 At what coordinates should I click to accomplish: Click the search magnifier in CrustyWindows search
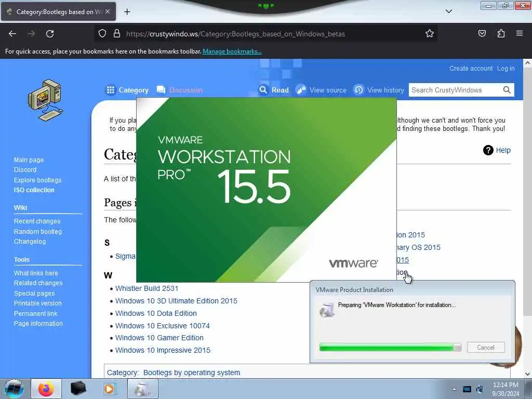507,90
